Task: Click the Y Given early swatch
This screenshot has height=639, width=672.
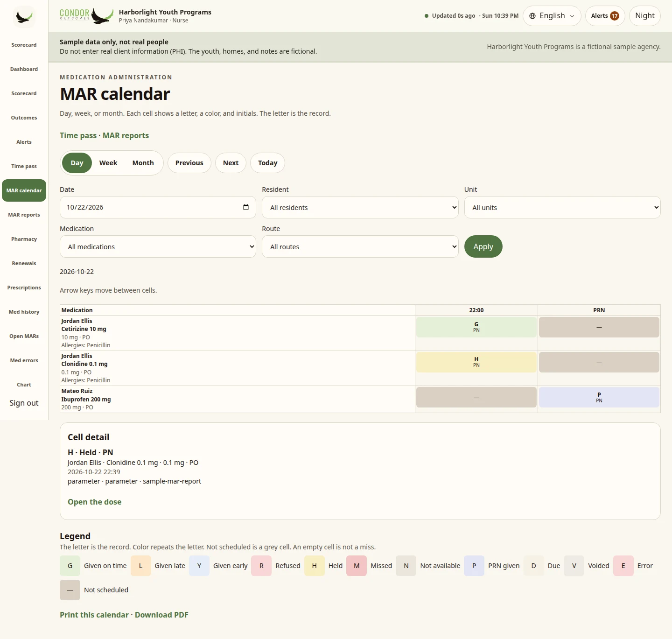Action: point(199,566)
